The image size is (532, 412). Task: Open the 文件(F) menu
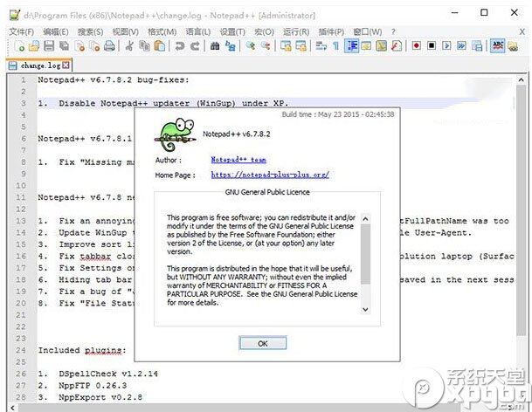(21, 32)
